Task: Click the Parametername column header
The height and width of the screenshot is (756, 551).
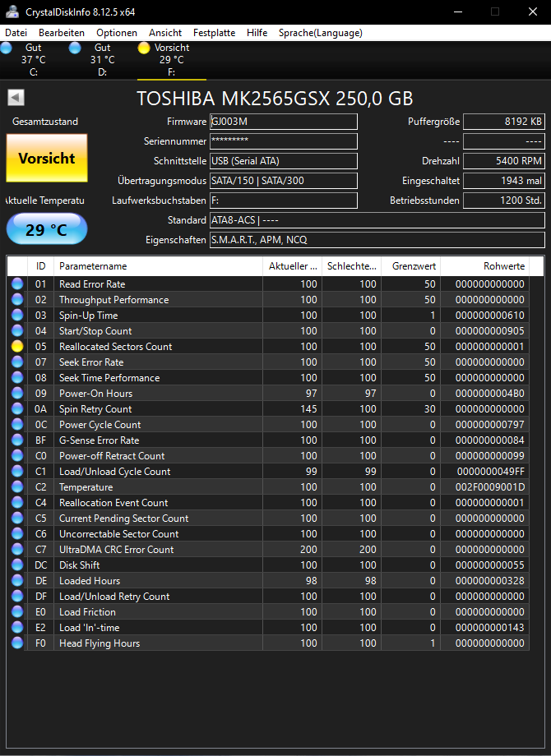Action: click(x=158, y=266)
